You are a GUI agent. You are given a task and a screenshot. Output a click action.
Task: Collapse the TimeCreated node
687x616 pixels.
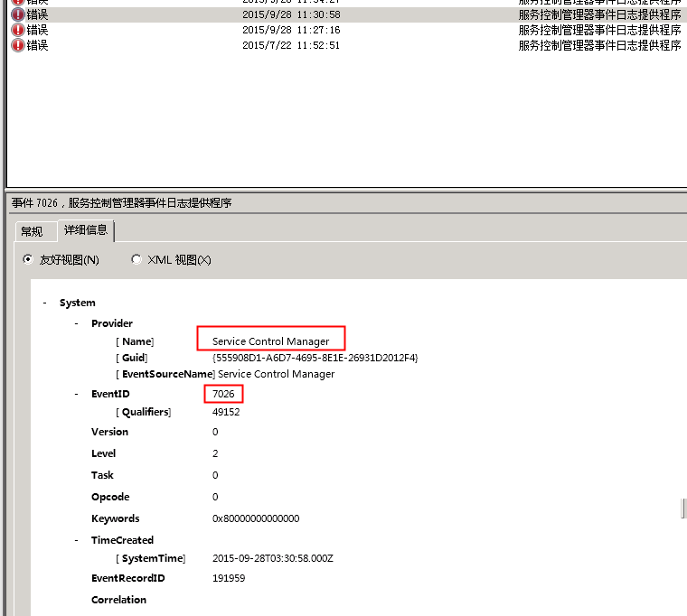[77, 540]
